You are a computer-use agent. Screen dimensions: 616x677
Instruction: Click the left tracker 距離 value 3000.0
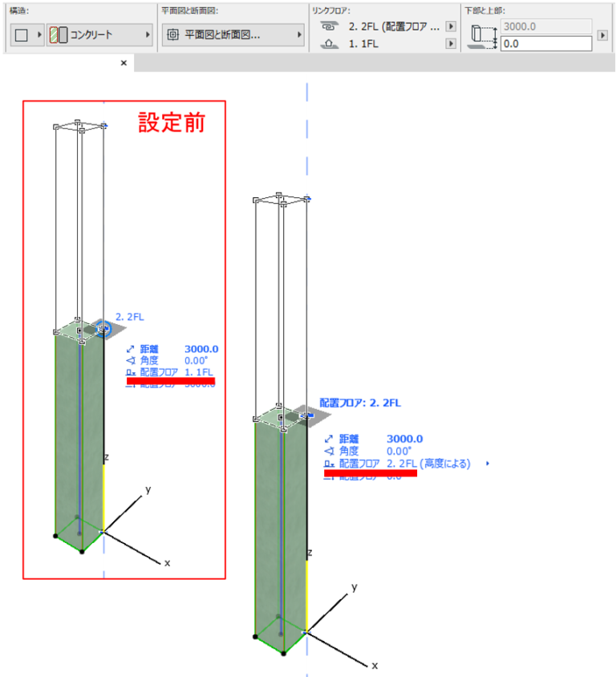[201, 349]
